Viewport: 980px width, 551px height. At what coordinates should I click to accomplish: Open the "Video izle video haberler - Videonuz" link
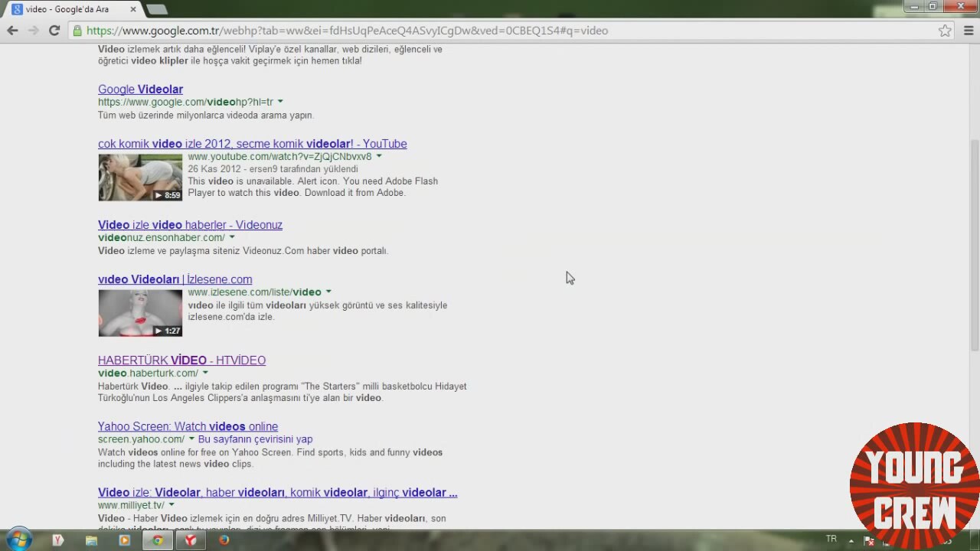[x=190, y=225]
